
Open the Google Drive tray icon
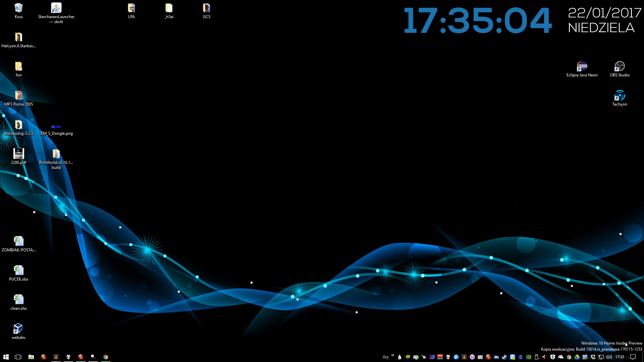577,357
